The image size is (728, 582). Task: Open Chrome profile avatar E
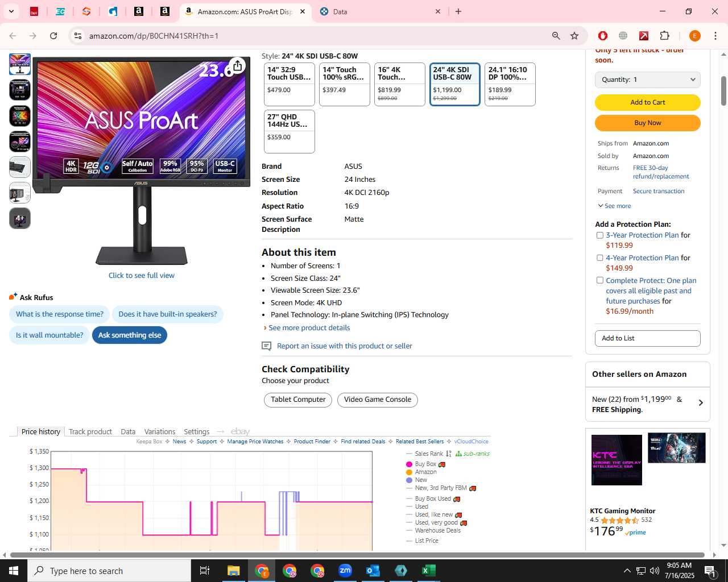694,36
